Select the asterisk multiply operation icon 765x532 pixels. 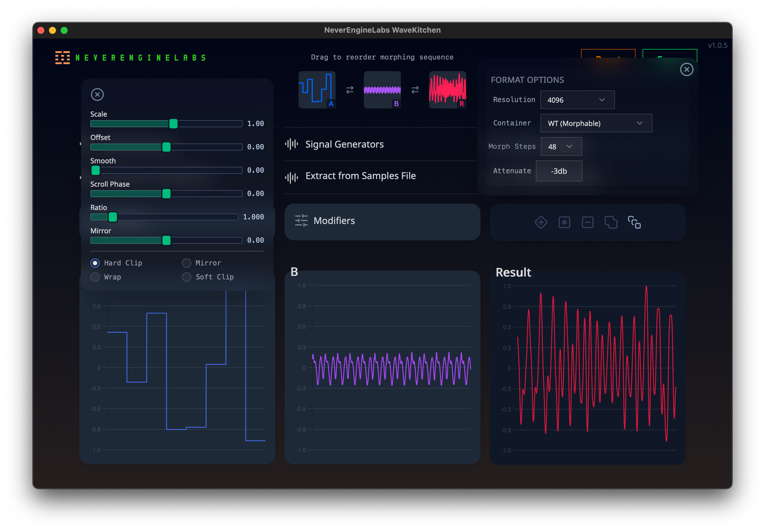click(x=564, y=222)
